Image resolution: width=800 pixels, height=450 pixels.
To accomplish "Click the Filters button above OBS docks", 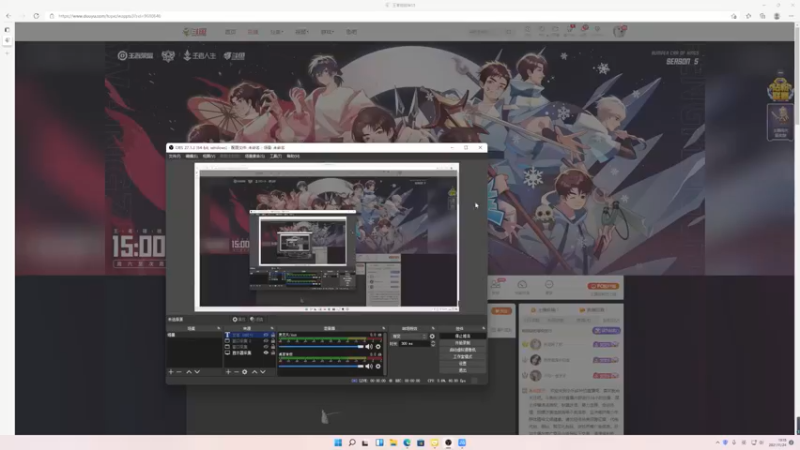I will [x=257, y=319].
